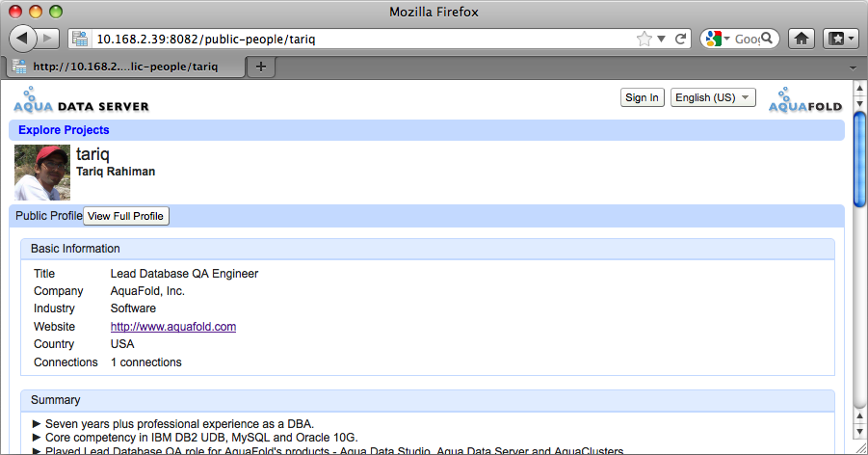Click the Aqua Data Server logo
Viewport: 868px width, 455px height.
click(x=82, y=101)
